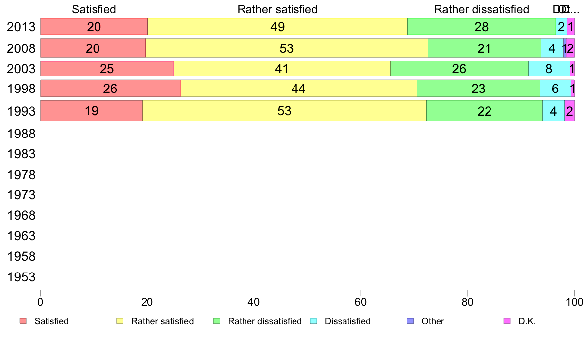588x364 pixels.
Task: Select the 1998 Satisfied segment showing 26
Action: coord(110,89)
